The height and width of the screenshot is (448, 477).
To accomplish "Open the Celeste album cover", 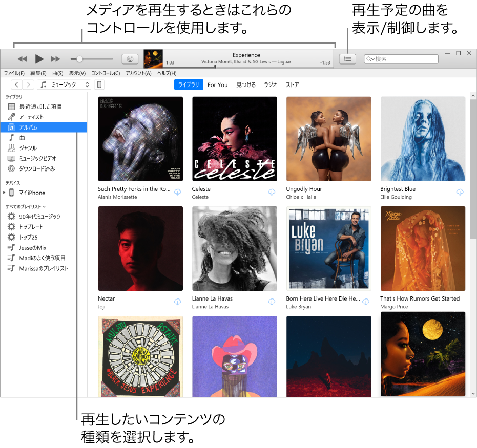I will [235, 139].
